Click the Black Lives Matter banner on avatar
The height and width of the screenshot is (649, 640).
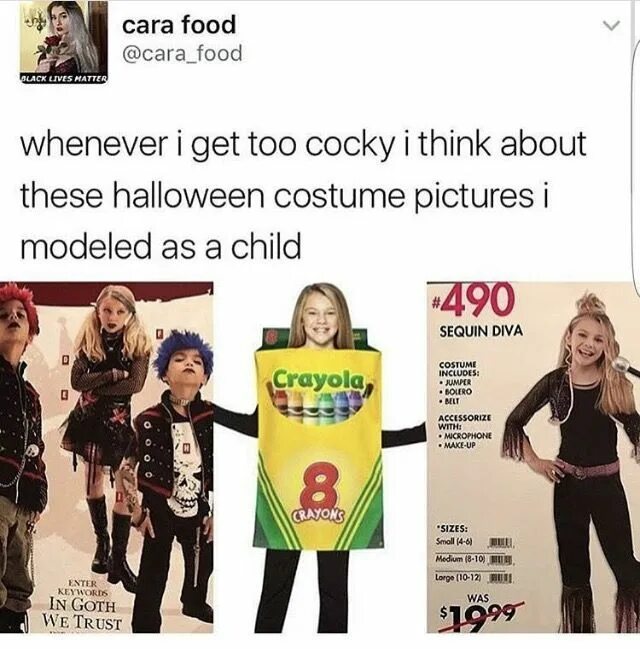pyautogui.click(x=64, y=78)
